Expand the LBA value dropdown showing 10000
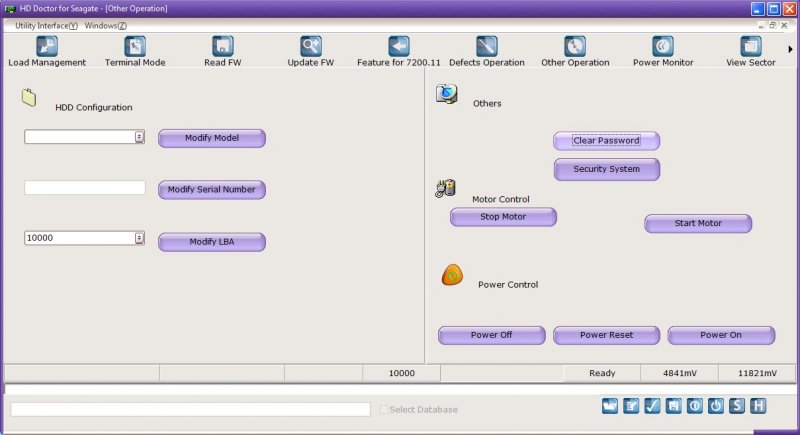The height and width of the screenshot is (435, 800). pos(139,238)
